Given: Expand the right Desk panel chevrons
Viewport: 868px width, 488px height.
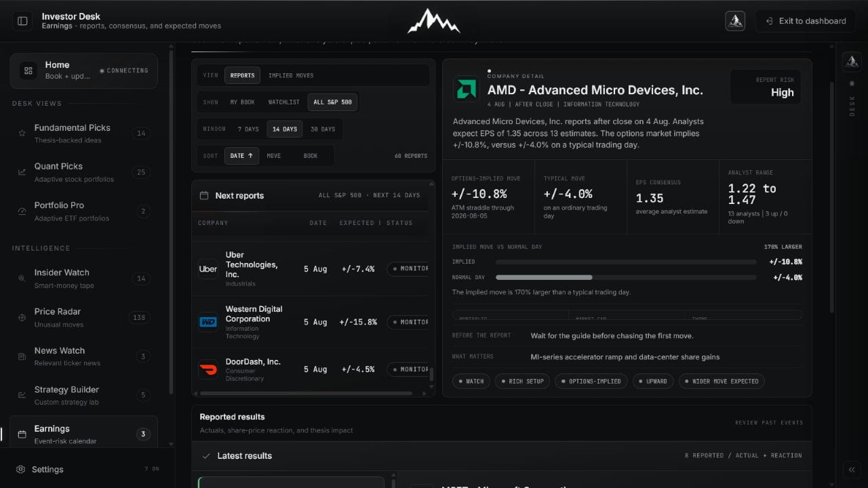Looking at the screenshot, I should [x=852, y=470].
